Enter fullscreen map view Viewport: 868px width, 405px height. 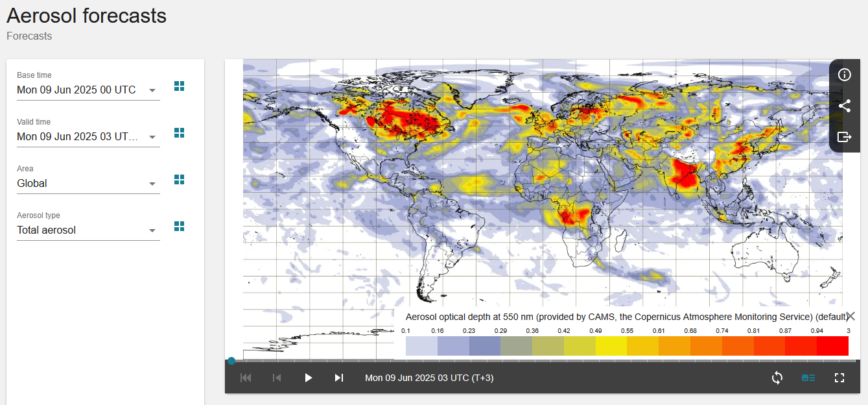click(x=839, y=378)
